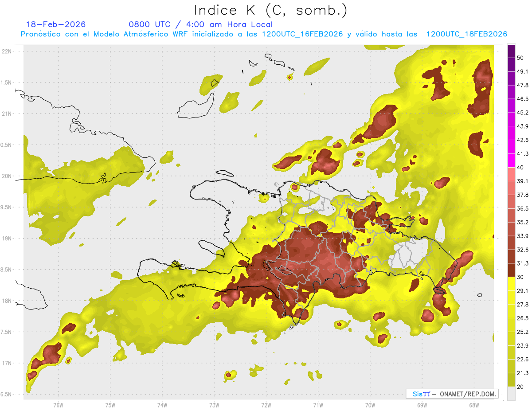Click the colorbar label "23.9"
This screenshot has width=532, height=411.
pos(523,346)
